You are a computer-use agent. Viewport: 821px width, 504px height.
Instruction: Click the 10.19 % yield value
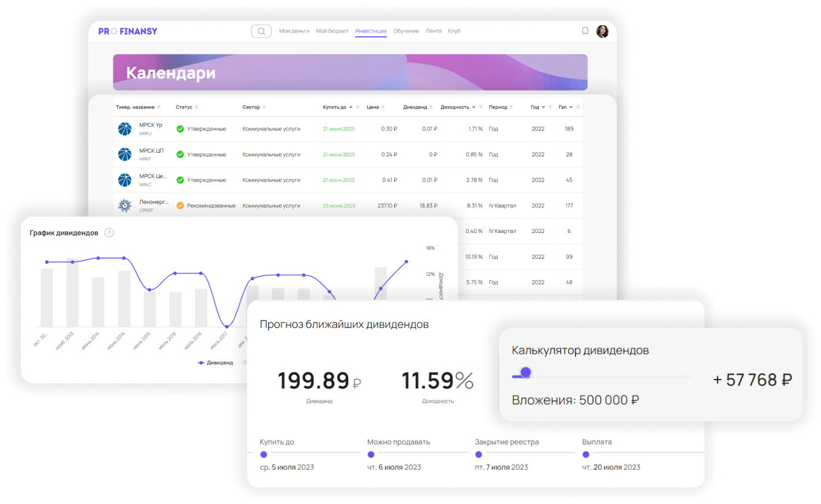(473, 257)
